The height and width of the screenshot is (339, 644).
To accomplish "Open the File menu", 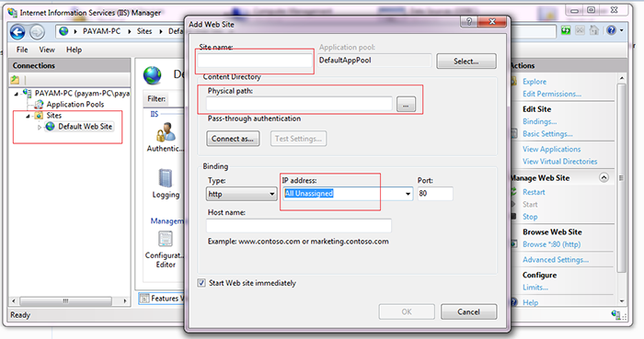I will 22,50.
